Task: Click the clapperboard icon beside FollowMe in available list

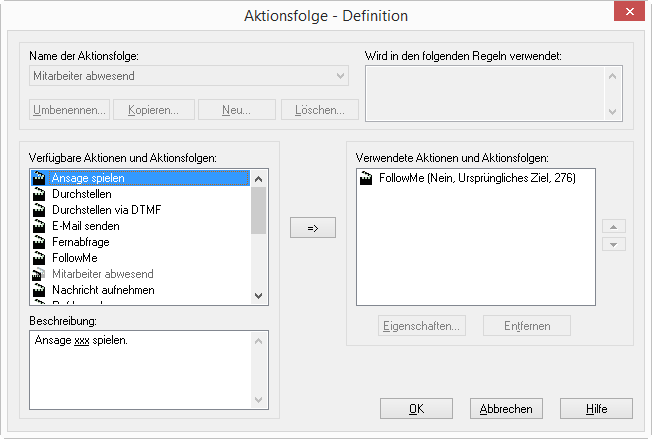Action: click(40, 258)
